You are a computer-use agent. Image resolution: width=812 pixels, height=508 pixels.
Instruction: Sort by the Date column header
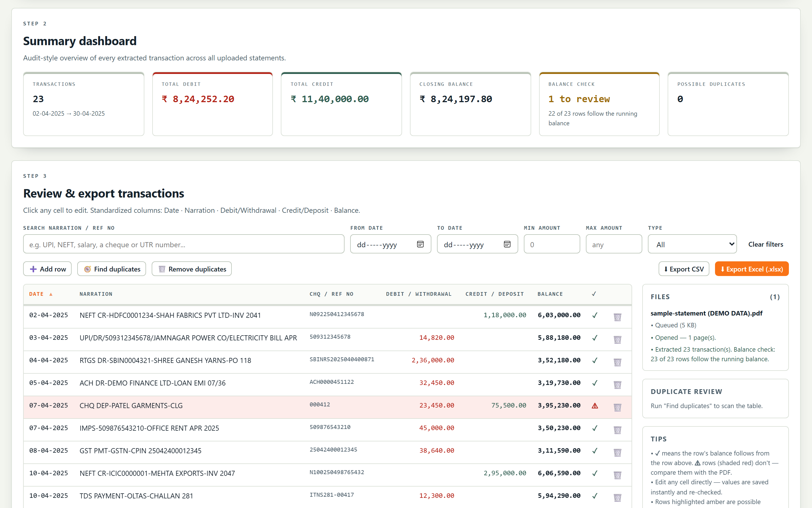pyautogui.click(x=41, y=294)
